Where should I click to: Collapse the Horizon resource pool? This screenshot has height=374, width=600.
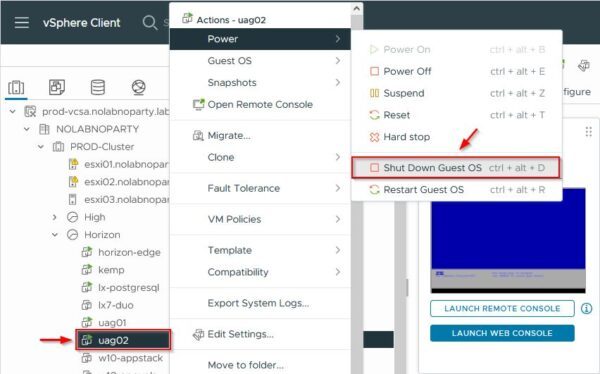[x=54, y=235]
